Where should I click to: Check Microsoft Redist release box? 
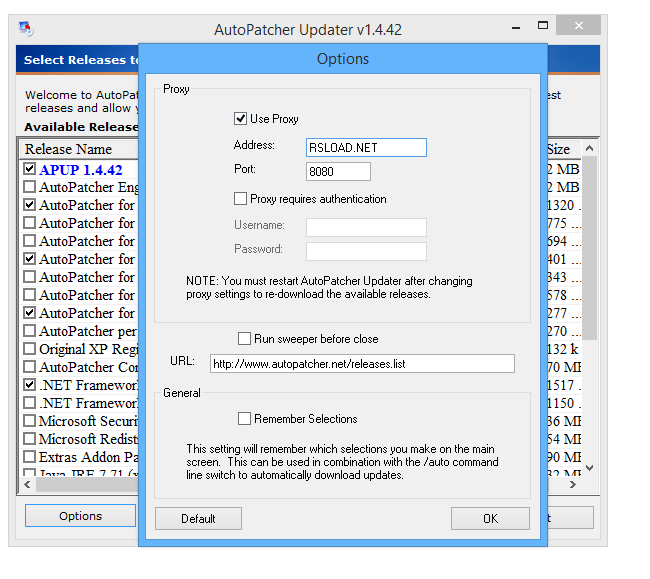point(29,438)
